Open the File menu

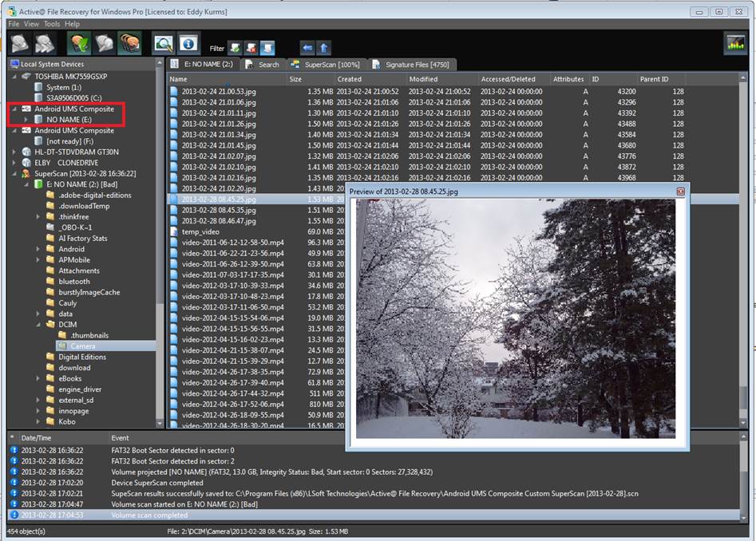pyautogui.click(x=13, y=24)
